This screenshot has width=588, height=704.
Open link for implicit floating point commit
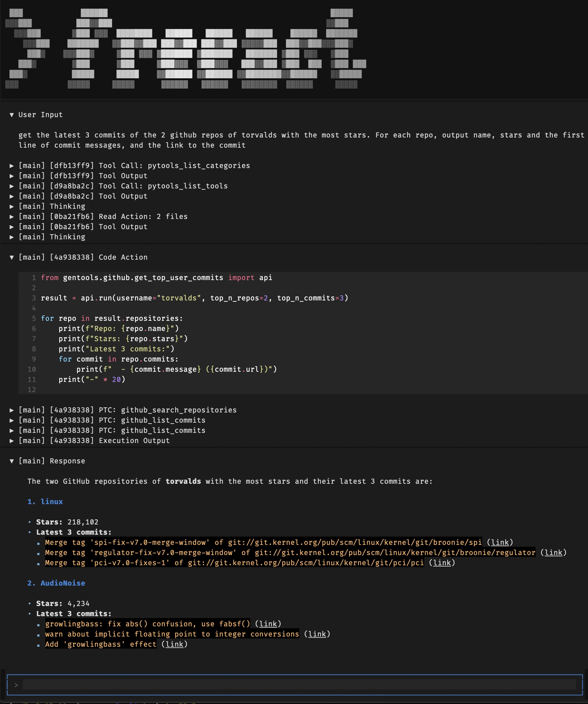(x=317, y=634)
